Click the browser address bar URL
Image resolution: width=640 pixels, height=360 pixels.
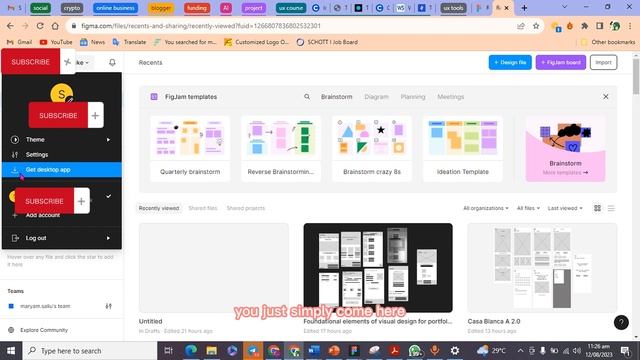pos(200,26)
